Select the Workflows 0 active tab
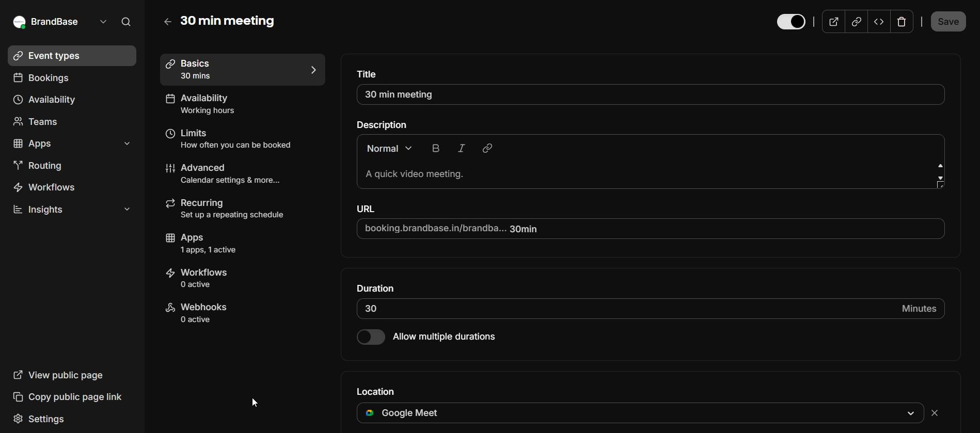The height and width of the screenshot is (433, 980). click(x=243, y=279)
